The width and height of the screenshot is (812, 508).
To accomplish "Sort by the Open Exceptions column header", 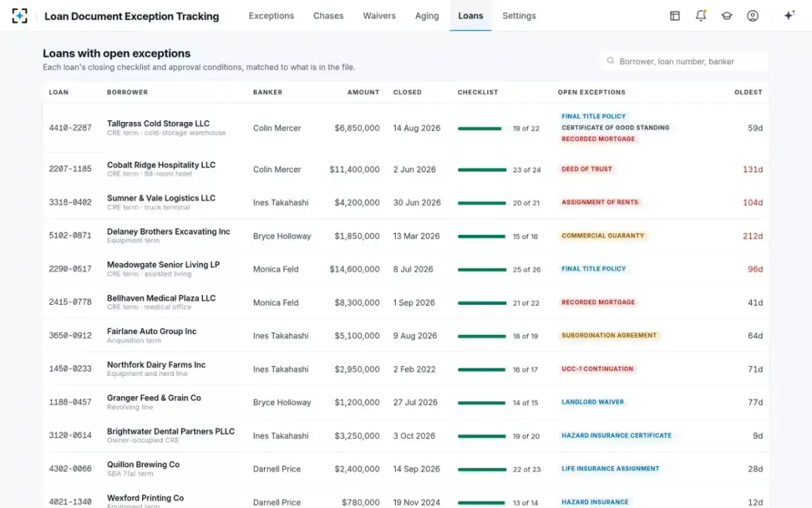I will [591, 92].
